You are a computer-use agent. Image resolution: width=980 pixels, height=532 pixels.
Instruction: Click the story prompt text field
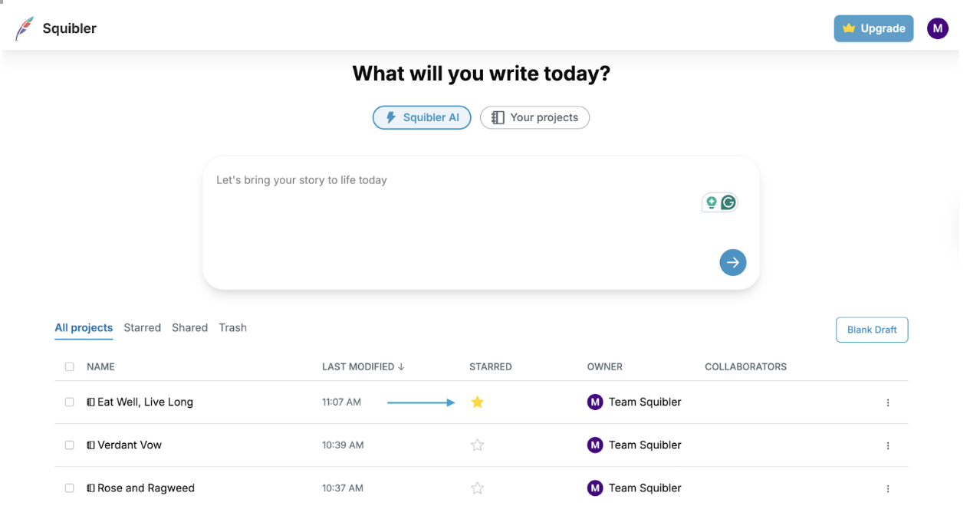[x=481, y=222]
